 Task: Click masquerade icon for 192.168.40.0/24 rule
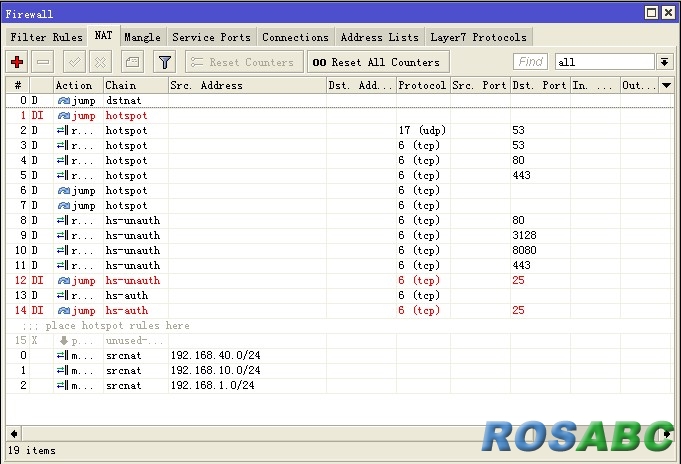(63, 356)
